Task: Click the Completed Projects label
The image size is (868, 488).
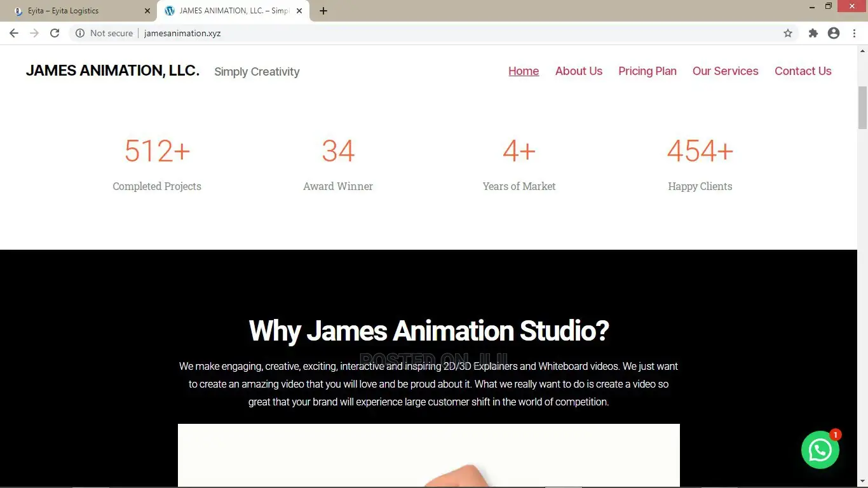Action: point(157,186)
